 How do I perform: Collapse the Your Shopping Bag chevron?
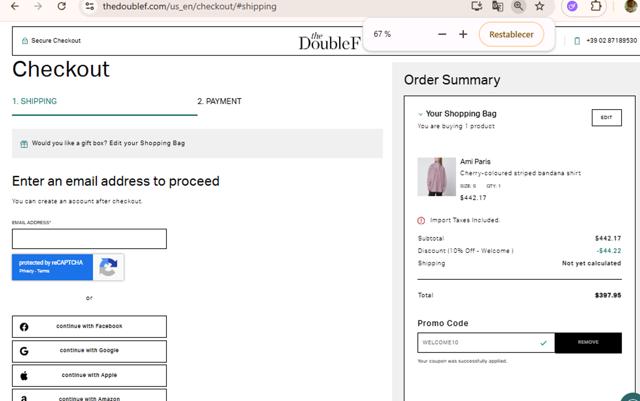point(420,114)
